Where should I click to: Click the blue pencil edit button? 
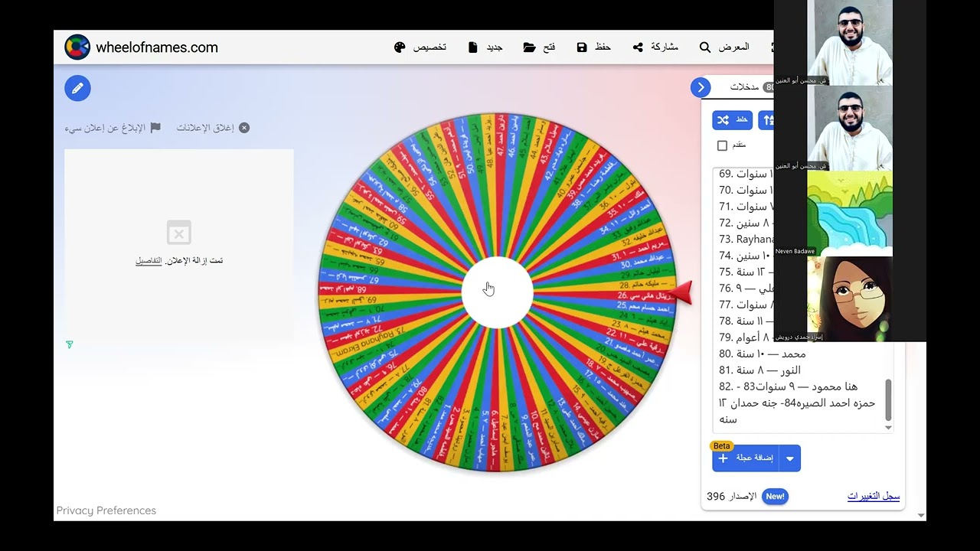click(77, 88)
